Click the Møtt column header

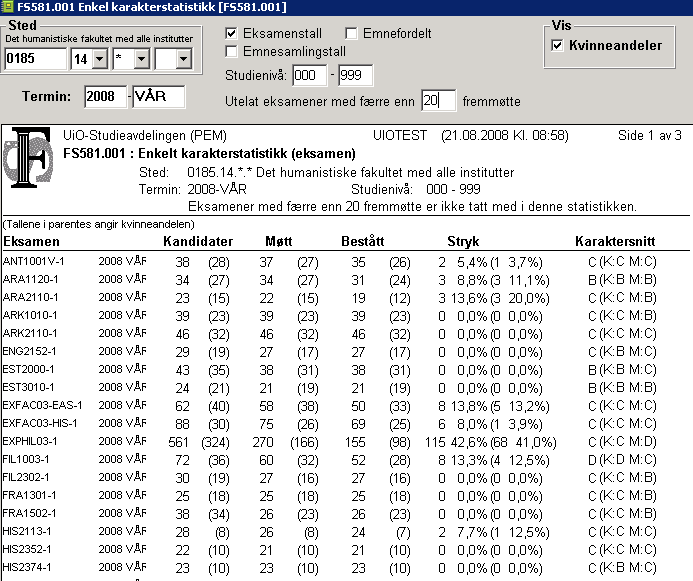click(x=278, y=242)
